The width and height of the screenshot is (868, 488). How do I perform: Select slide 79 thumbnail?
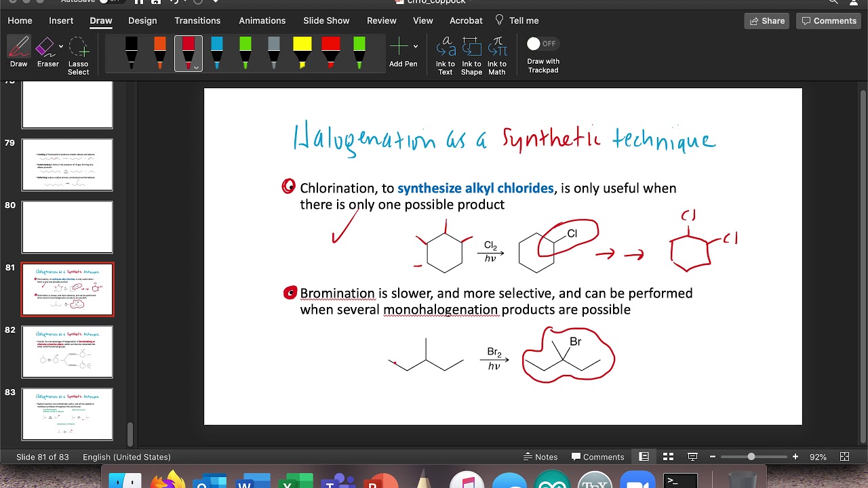(x=67, y=165)
